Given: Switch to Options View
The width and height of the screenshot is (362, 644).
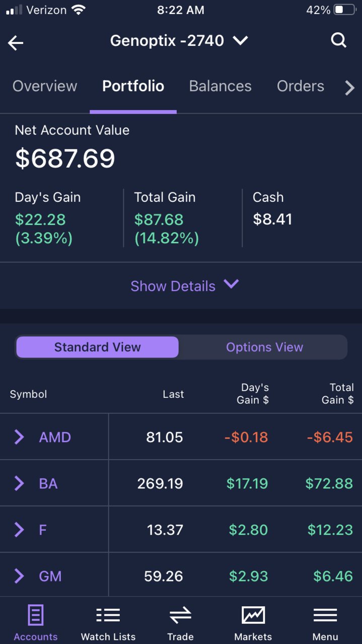Looking at the screenshot, I should click(x=264, y=347).
